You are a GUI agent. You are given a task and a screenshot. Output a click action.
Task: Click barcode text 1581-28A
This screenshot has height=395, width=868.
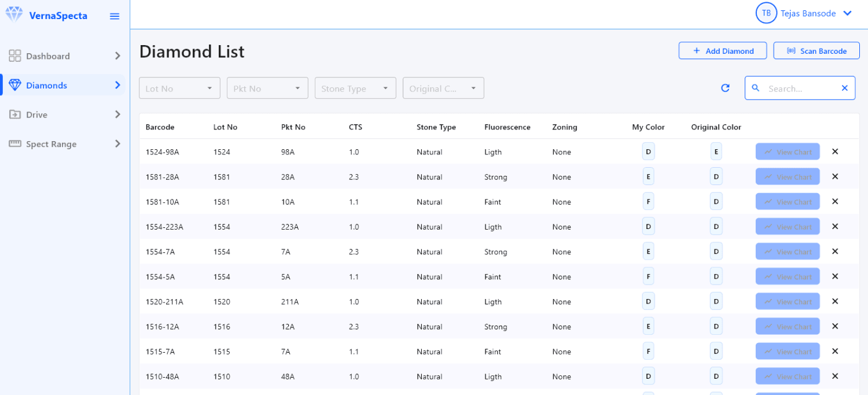pyautogui.click(x=162, y=177)
